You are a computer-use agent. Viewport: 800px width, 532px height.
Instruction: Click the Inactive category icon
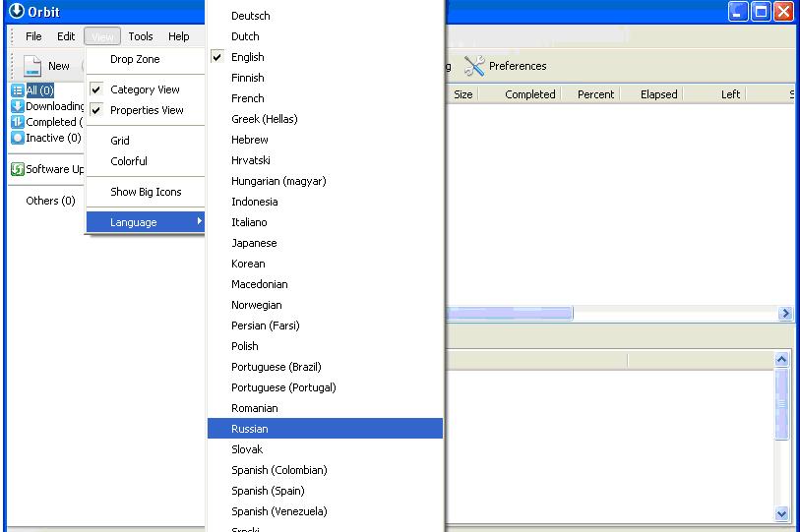point(18,138)
